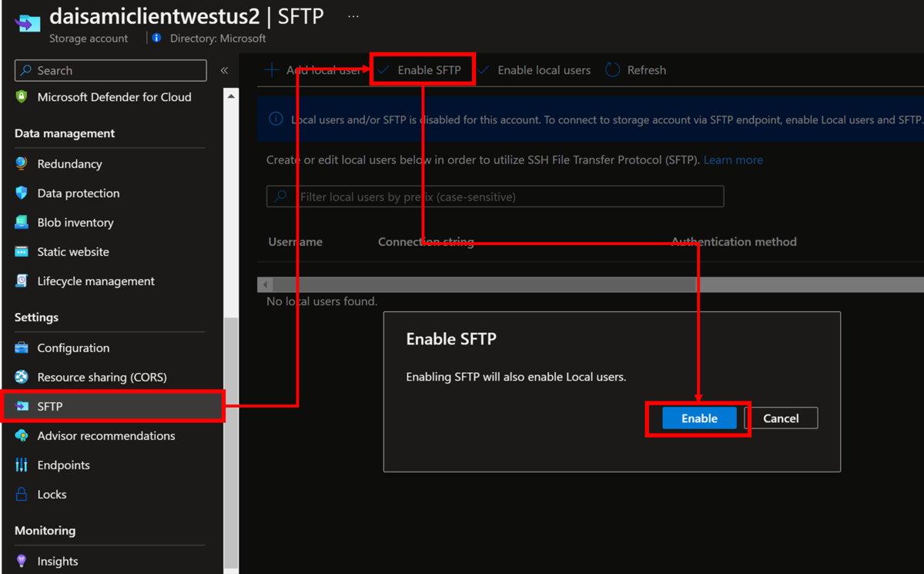The width and height of the screenshot is (924, 574).
Task: Click the info icon in the blue banner
Action: click(x=276, y=119)
